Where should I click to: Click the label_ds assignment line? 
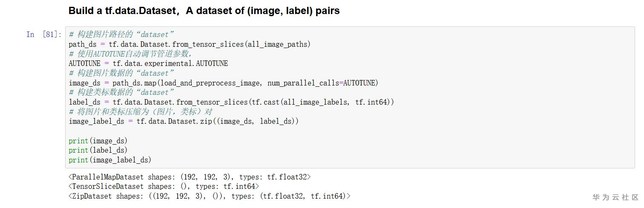pyautogui.click(x=231, y=102)
